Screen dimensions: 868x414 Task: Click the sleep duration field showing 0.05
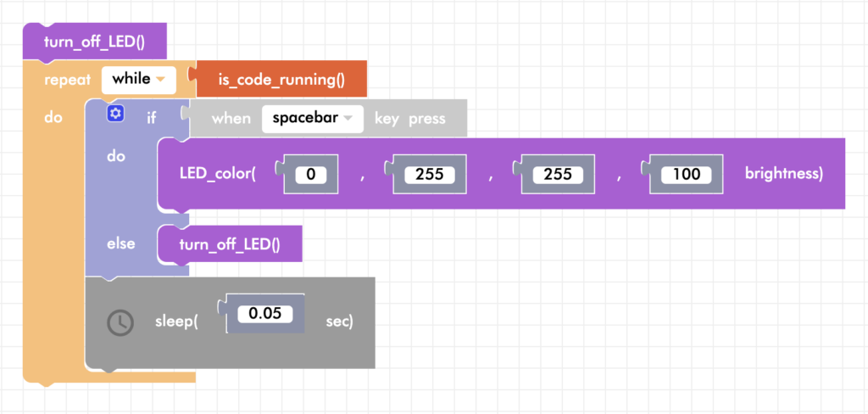265,314
